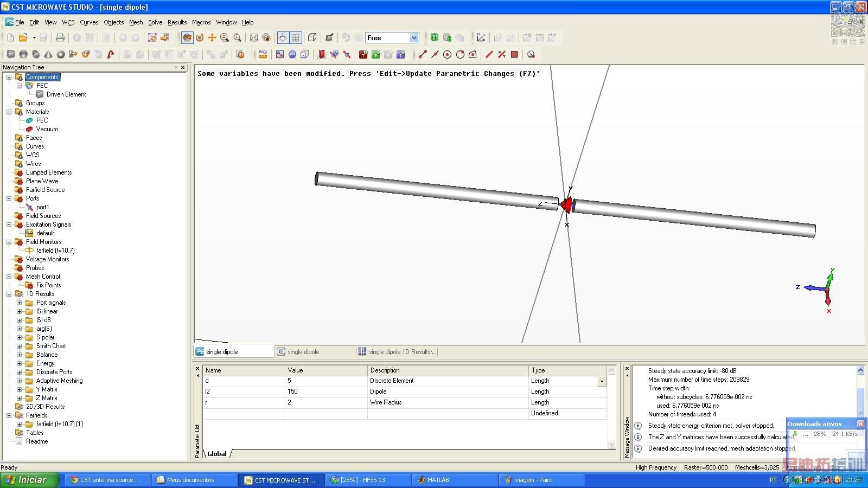Select the zoom window magnifier tool

tap(237, 37)
